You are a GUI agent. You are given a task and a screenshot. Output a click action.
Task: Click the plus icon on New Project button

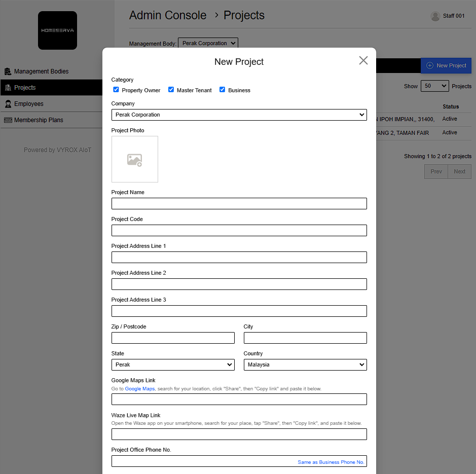click(430, 65)
